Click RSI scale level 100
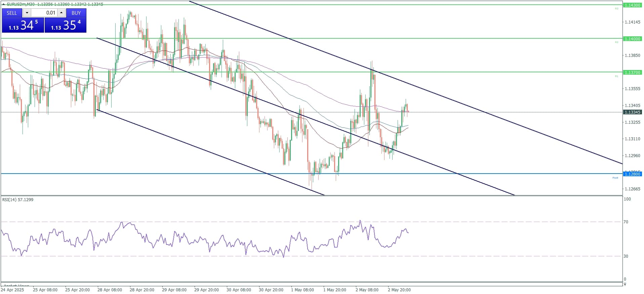The image size is (644, 294). pos(627,199)
